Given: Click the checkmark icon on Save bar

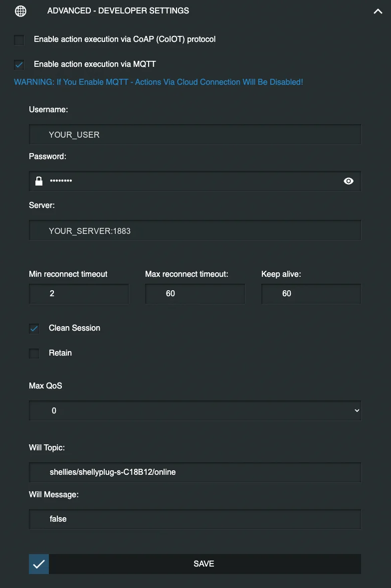Looking at the screenshot, I should pos(39,564).
